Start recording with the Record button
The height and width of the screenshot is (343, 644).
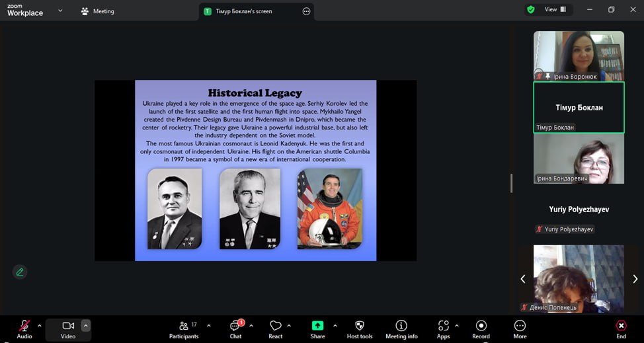click(x=481, y=328)
